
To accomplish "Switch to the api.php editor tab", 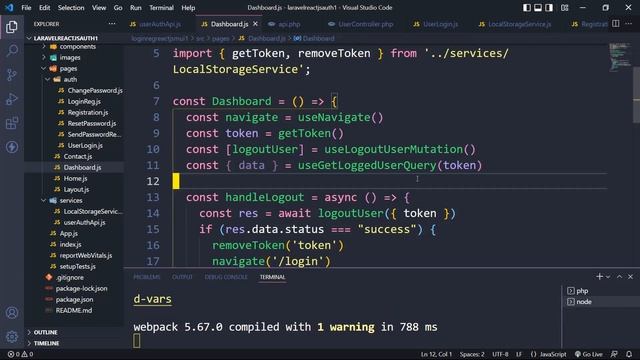I will coord(289,24).
